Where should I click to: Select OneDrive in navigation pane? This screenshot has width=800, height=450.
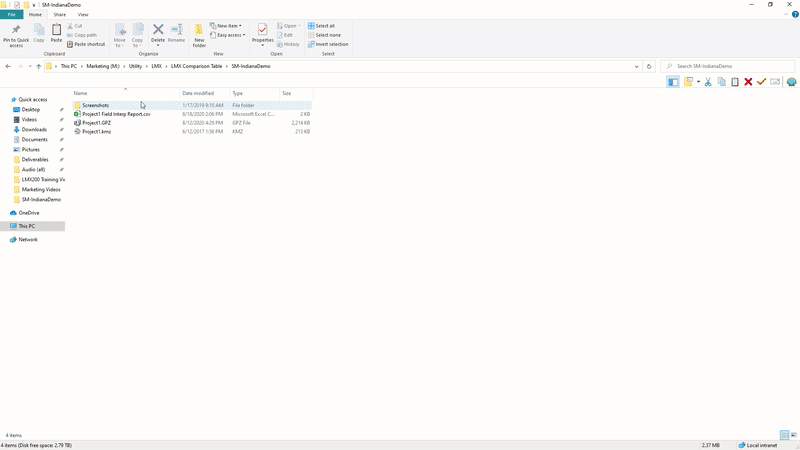[29, 213]
